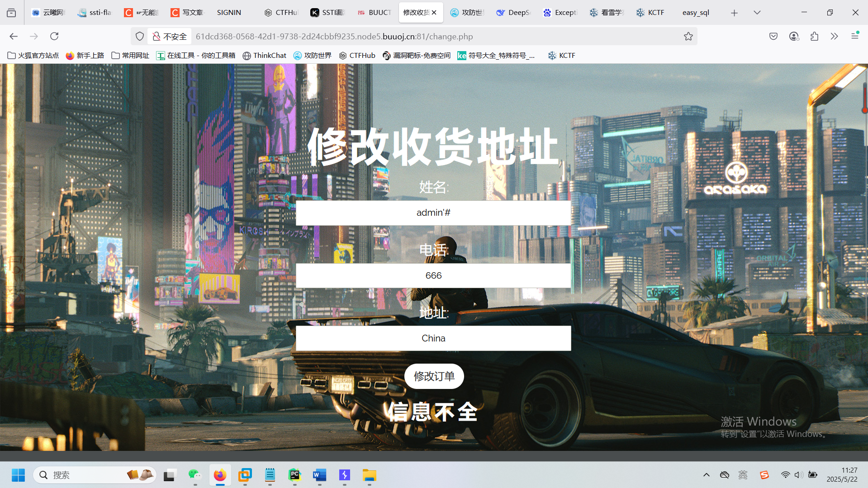Show more toolbar tools chevrons
The image size is (868, 488).
pos(834,36)
